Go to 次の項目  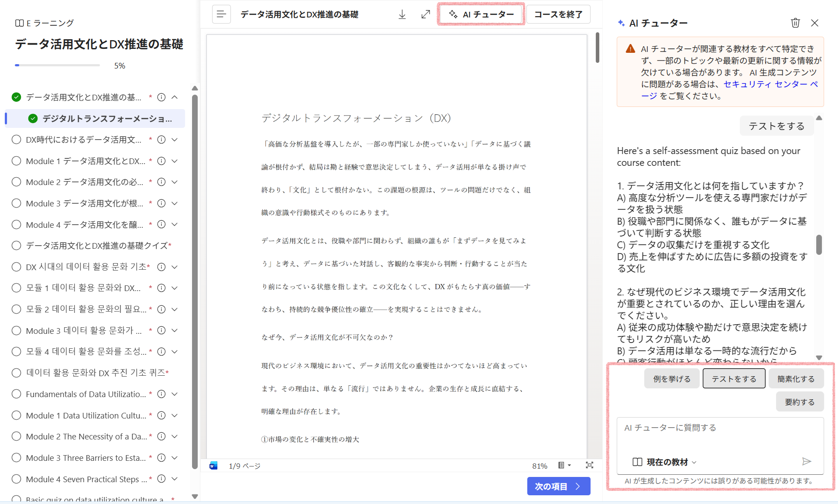558,486
